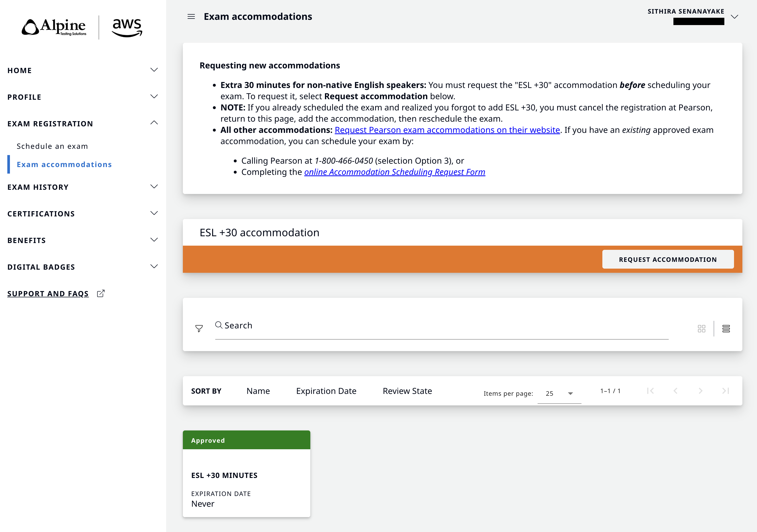Viewport: 757px width, 532px height.
Task: Switch to grid card view
Action: point(702,328)
